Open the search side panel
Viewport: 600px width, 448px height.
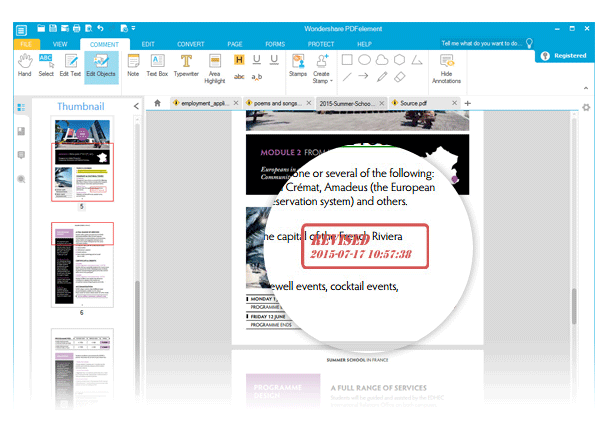pyautogui.click(x=21, y=179)
